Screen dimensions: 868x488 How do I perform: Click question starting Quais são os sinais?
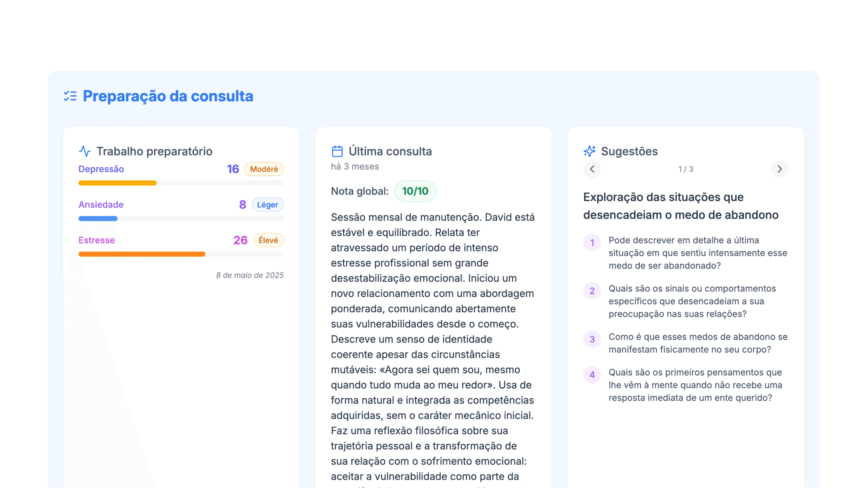(692, 301)
